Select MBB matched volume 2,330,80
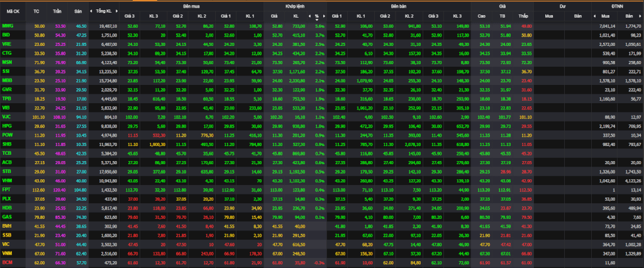Image resolution: width=644 pixels, height=268 pixels. 296,80
